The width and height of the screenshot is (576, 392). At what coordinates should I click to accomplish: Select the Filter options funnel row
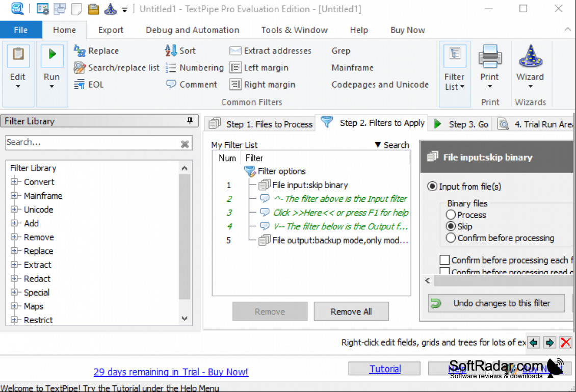point(275,171)
